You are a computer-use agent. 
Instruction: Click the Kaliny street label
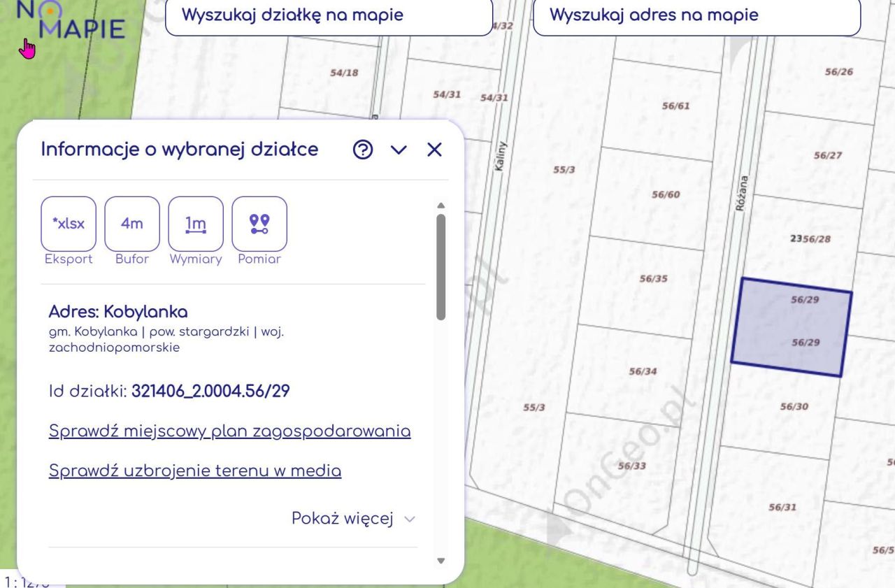pyautogui.click(x=499, y=157)
